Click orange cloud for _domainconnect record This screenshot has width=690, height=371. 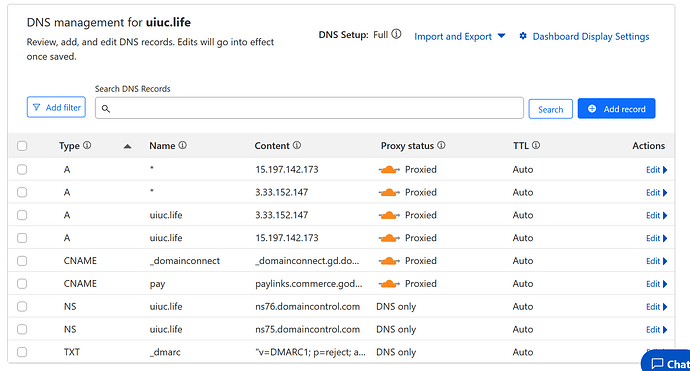coord(389,261)
